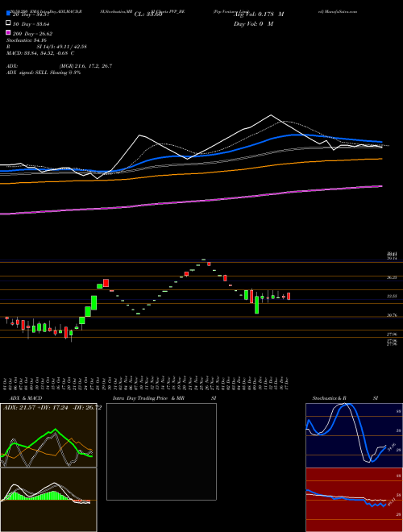
Task: Click the 'CL: 33.60' closing price label
Action: pyautogui.click(x=148, y=15)
